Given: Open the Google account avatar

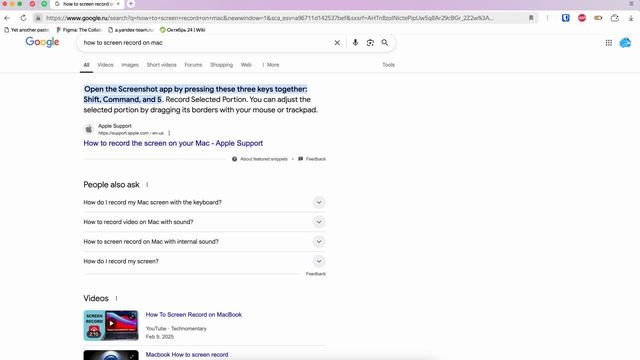Looking at the screenshot, I should click(x=625, y=42).
